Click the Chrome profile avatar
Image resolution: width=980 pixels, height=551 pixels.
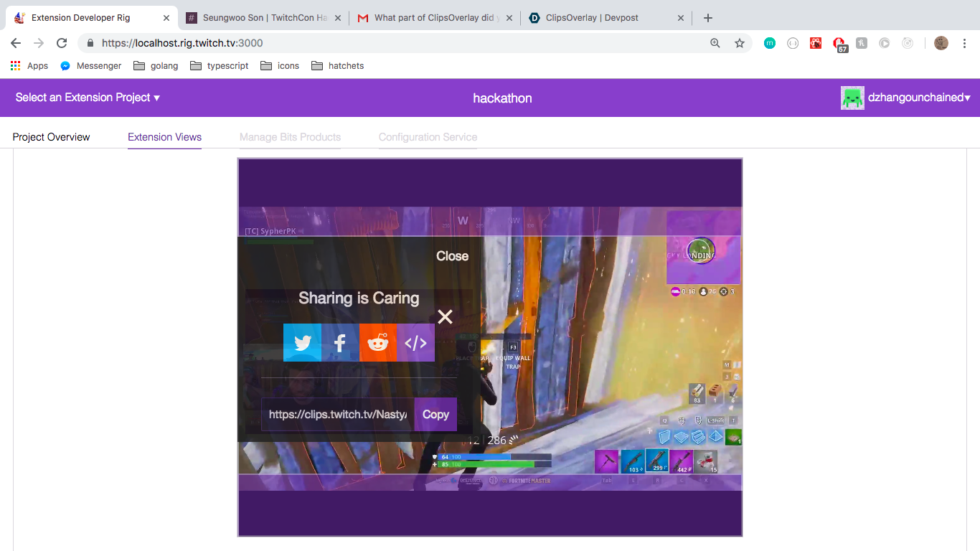click(941, 43)
